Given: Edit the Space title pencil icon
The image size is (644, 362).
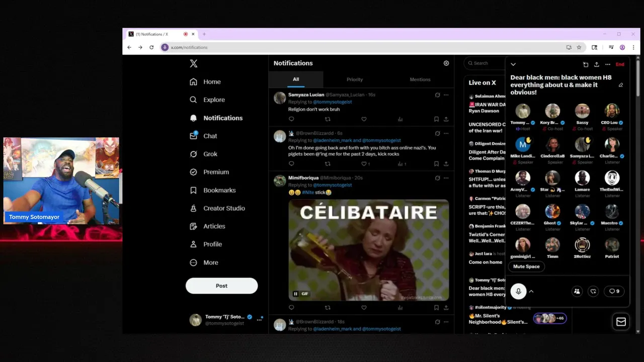Looking at the screenshot, I should (x=621, y=85).
